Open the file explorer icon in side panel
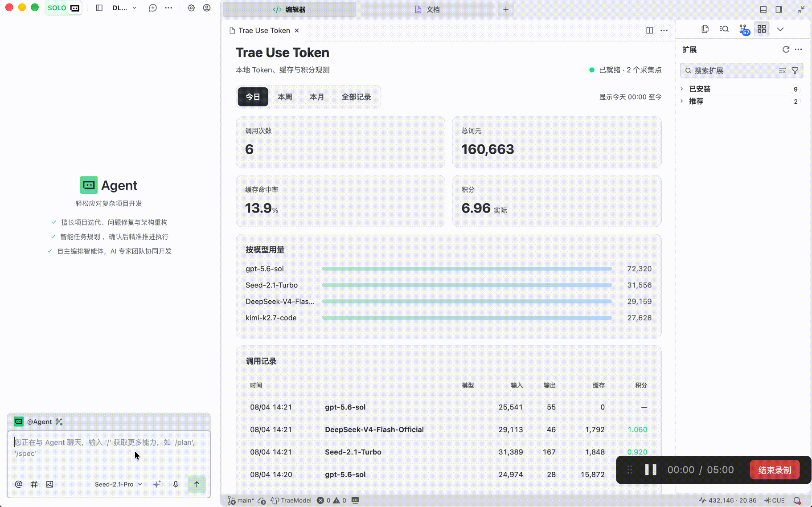Image resolution: width=812 pixels, height=507 pixels. 705,29
